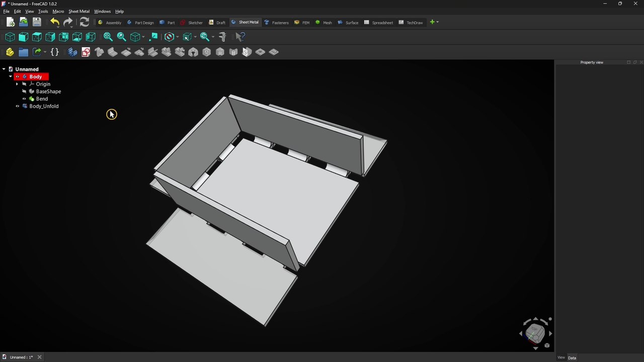Open the Data tab in Property view
The image size is (644, 362).
click(572, 357)
